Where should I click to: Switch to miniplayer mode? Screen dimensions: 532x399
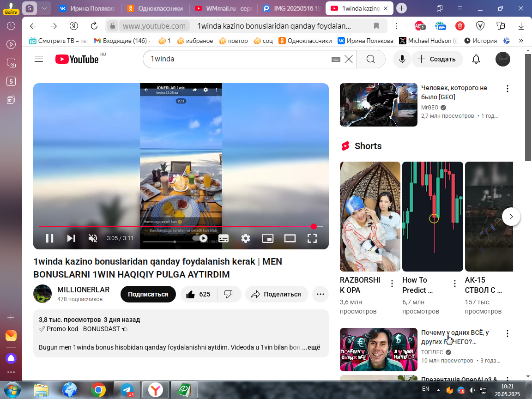pos(268,238)
